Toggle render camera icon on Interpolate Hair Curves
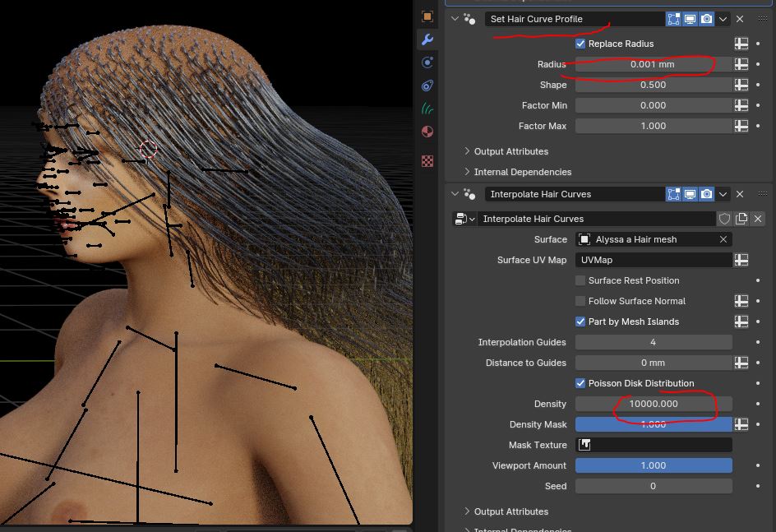Viewport: 776px width, 532px height. point(706,194)
